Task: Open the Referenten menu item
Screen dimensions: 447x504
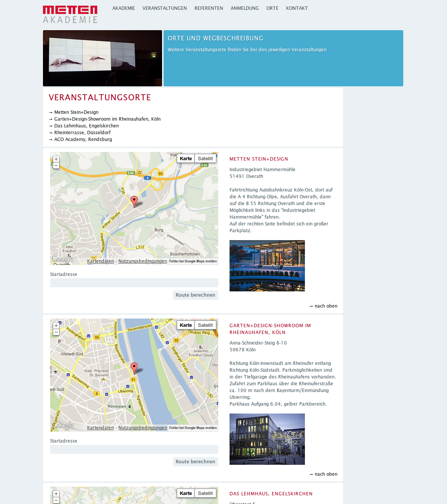Action: 208,8
